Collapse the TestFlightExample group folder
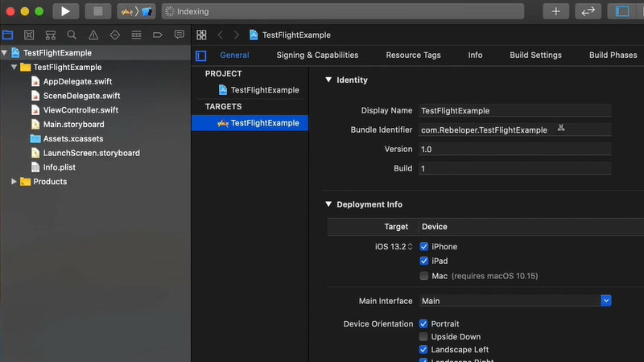The height and width of the screenshot is (362, 644). click(14, 67)
